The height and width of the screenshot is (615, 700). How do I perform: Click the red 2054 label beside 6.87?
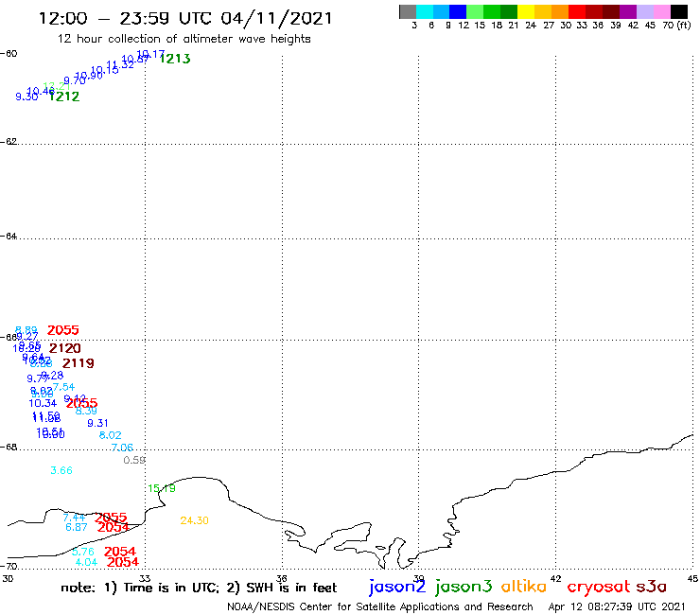pos(114,527)
